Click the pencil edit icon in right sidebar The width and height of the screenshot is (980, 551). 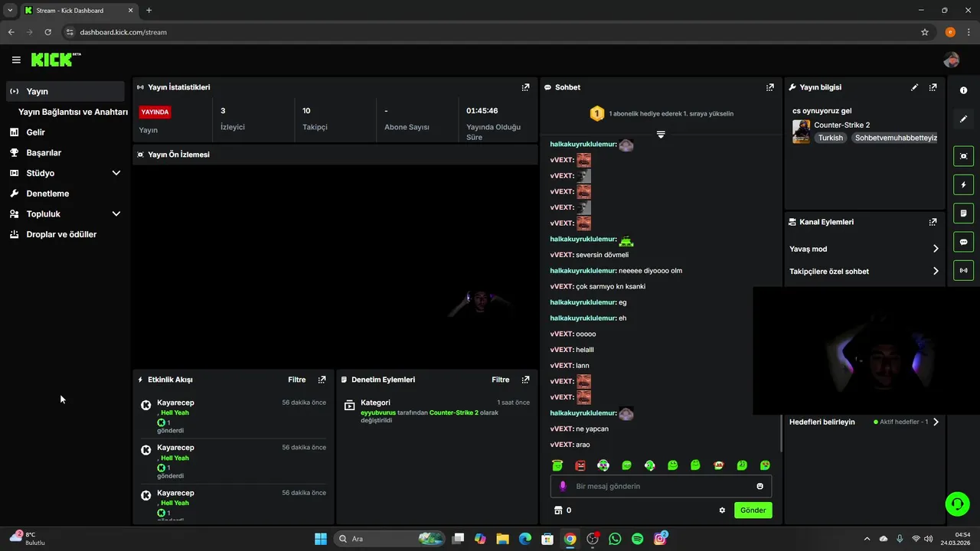click(963, 119)
